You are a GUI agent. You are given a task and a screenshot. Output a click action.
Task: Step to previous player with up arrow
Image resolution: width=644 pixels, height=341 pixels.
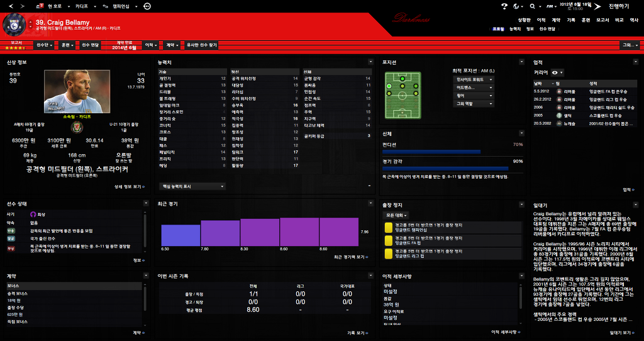[x=31, y=21]
